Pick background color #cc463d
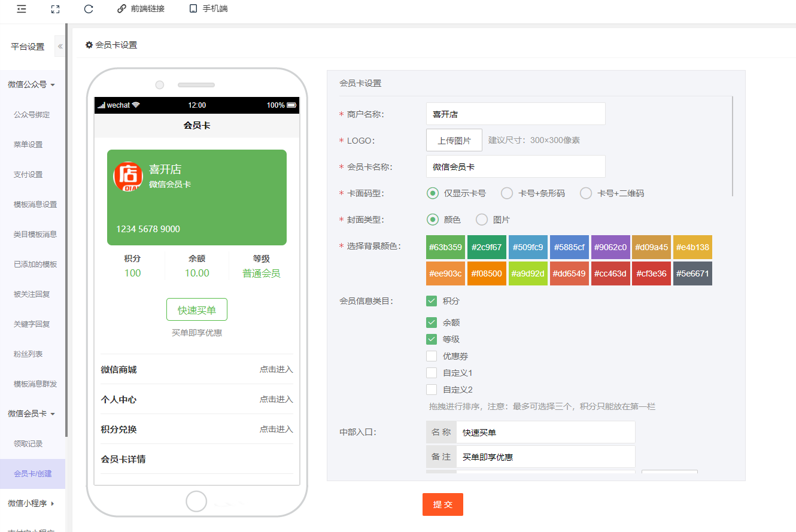Viewport: 796px width, 532px height. (610, 273)
